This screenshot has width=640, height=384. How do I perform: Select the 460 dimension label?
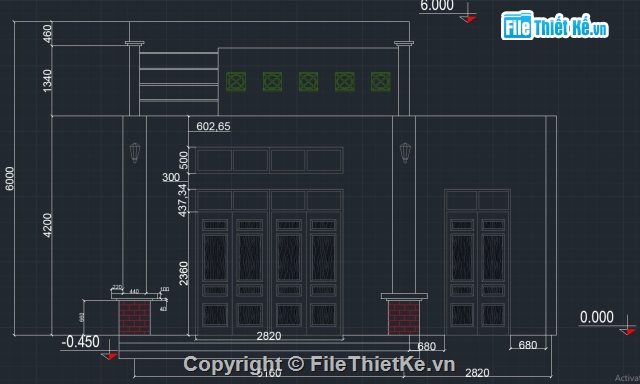pyautogui.click(x=47, y=33)
